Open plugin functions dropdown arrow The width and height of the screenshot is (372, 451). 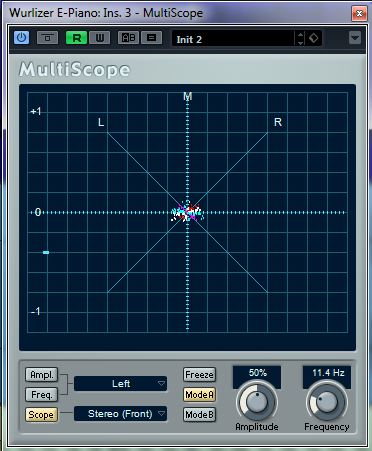coord(355,38)
